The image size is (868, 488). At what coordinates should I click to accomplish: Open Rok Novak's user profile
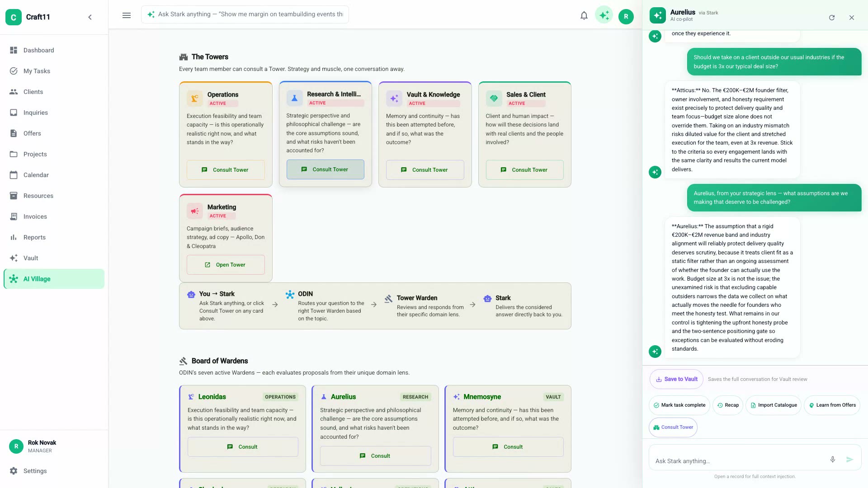[x=54, y=446]
